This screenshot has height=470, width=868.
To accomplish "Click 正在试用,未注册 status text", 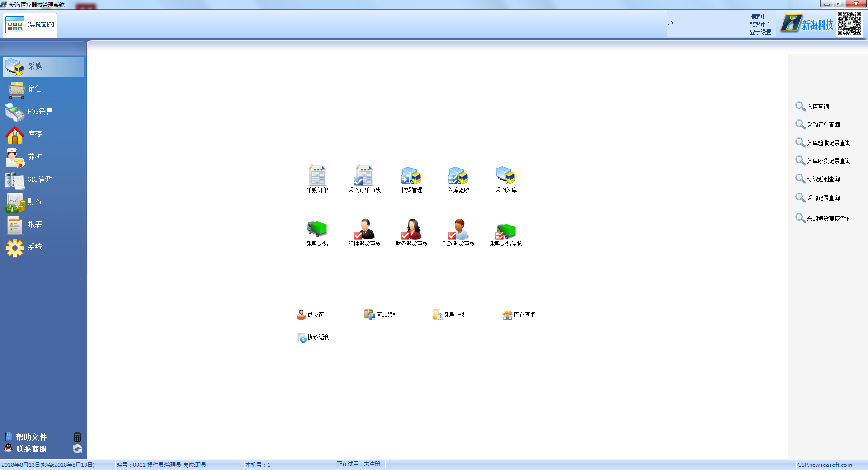I will pyautogui.click(x=359, y=464).
